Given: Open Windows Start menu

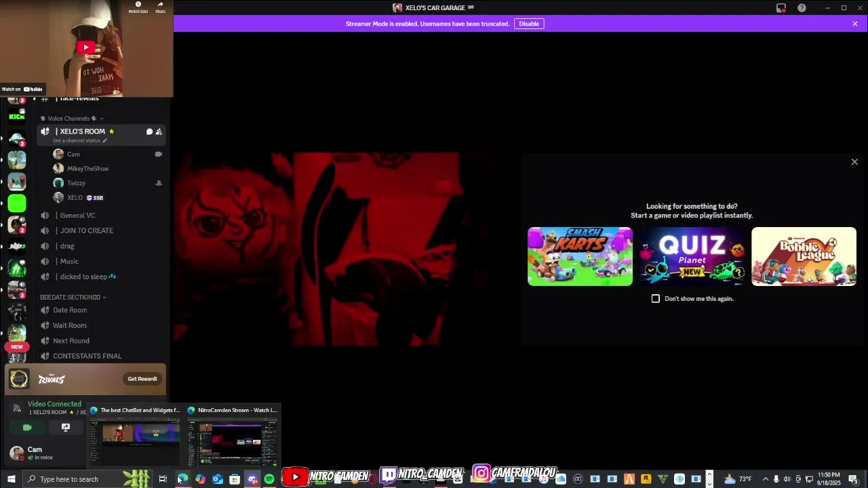Looking at the screenshot, I should coord(12,479).
